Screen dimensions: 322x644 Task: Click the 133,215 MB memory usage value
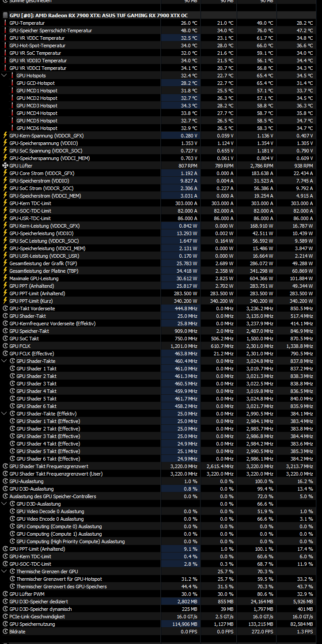(x=261, y=624)
